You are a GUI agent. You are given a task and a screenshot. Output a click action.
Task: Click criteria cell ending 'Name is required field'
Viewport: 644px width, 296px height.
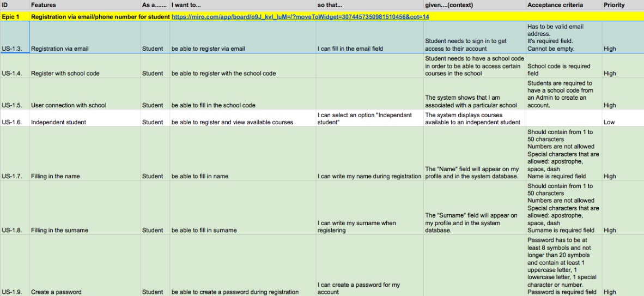point(564,154)
